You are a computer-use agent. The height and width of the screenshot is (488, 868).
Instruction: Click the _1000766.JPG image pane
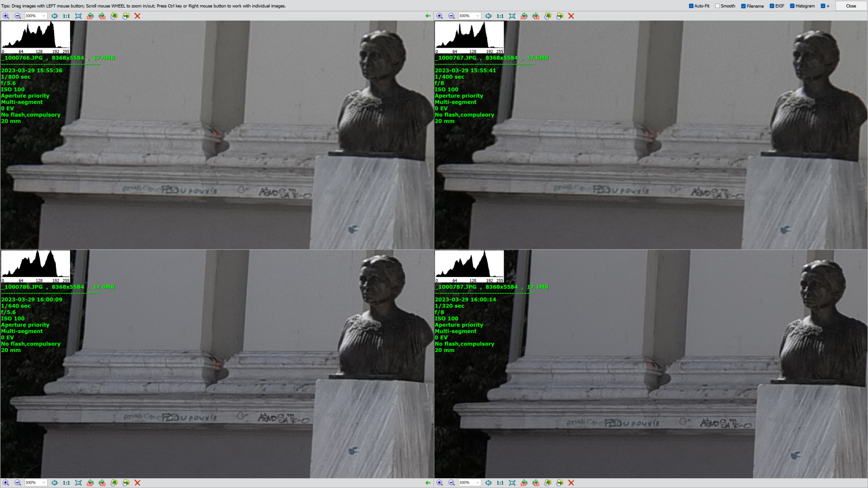point(217,163)
